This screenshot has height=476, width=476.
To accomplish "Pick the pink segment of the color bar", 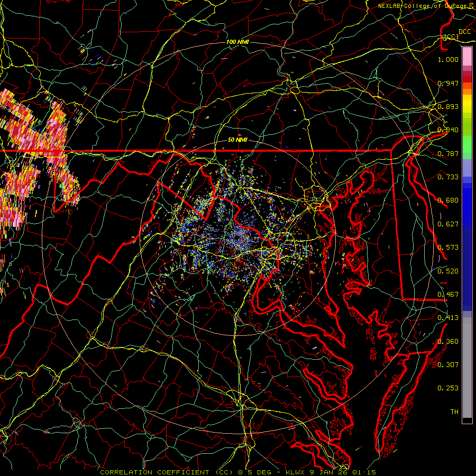I will [x=467, y=56].
